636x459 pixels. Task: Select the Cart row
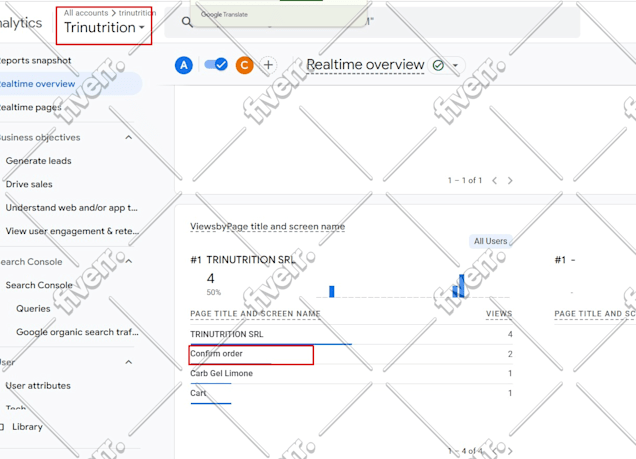tap(351, 393)
